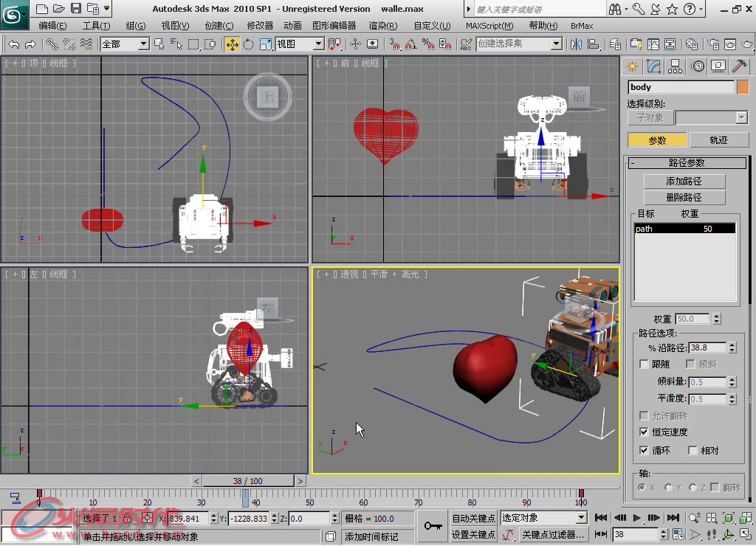
Task: Open the 全部 selection filter dropdown
Action: (x=145, y=44)
